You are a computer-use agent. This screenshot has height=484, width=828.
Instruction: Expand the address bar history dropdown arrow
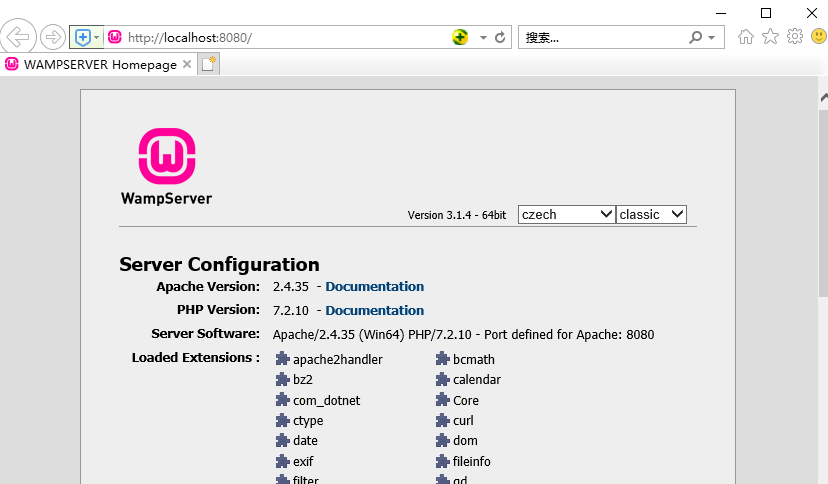click(x=483, y=37)
